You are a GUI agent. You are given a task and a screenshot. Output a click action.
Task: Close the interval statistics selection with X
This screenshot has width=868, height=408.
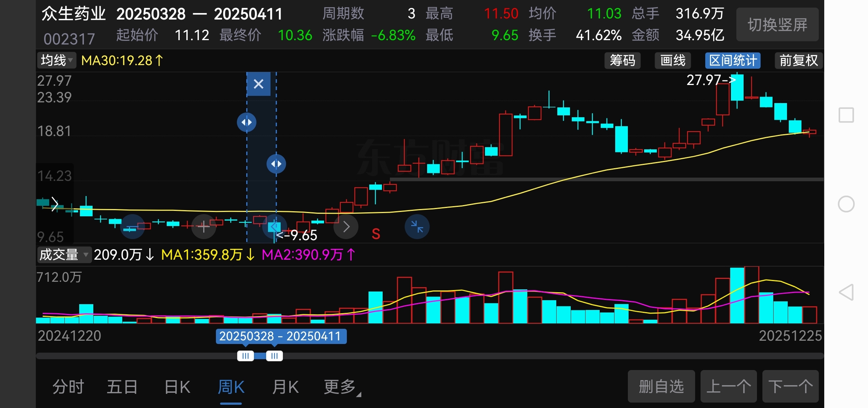coord(258,84)
